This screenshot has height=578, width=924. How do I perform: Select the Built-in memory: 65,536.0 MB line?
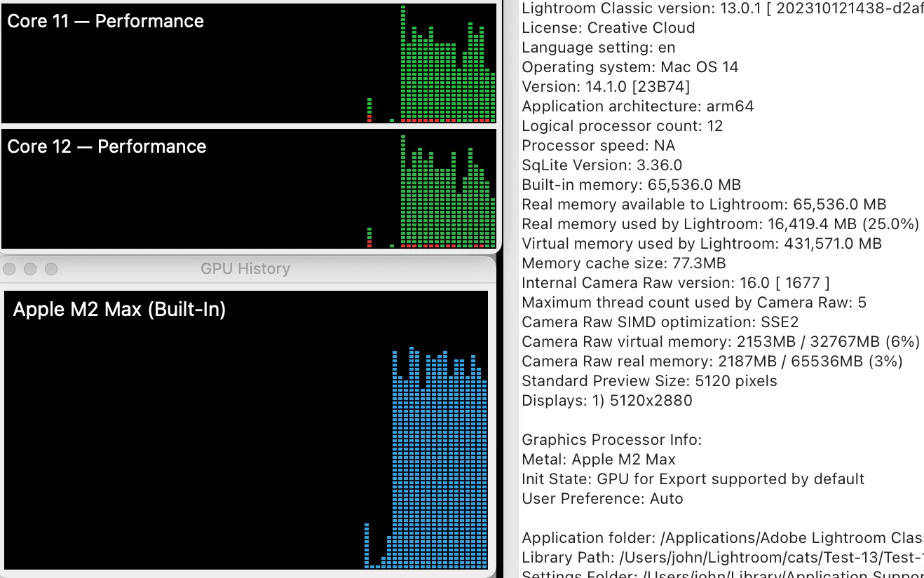coord(632,185)
